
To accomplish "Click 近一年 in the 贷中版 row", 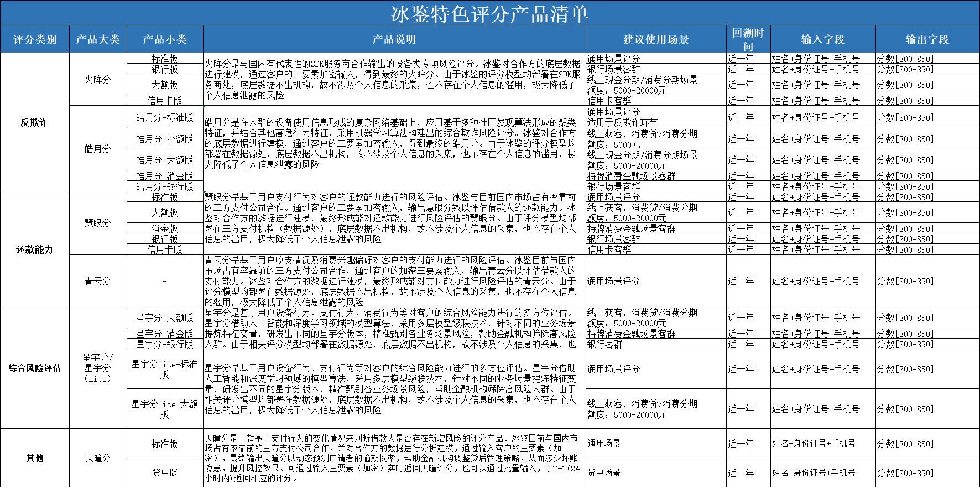I will (748, 473).
